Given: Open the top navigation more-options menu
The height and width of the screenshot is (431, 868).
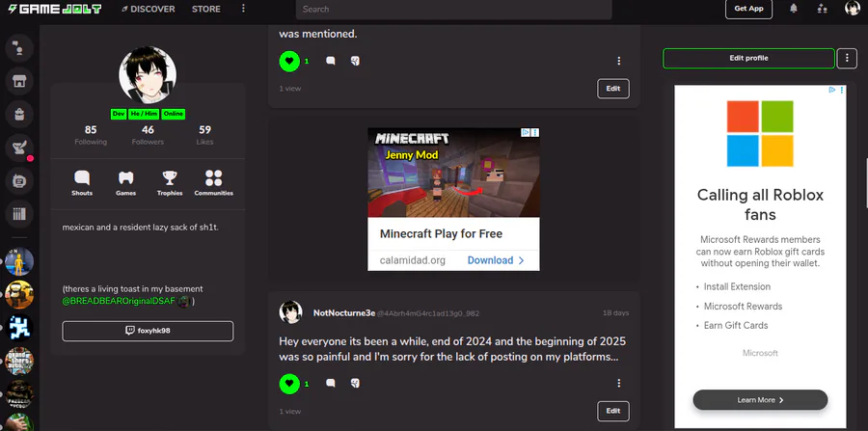Looking at the screenshot, I should pos(243,9).
